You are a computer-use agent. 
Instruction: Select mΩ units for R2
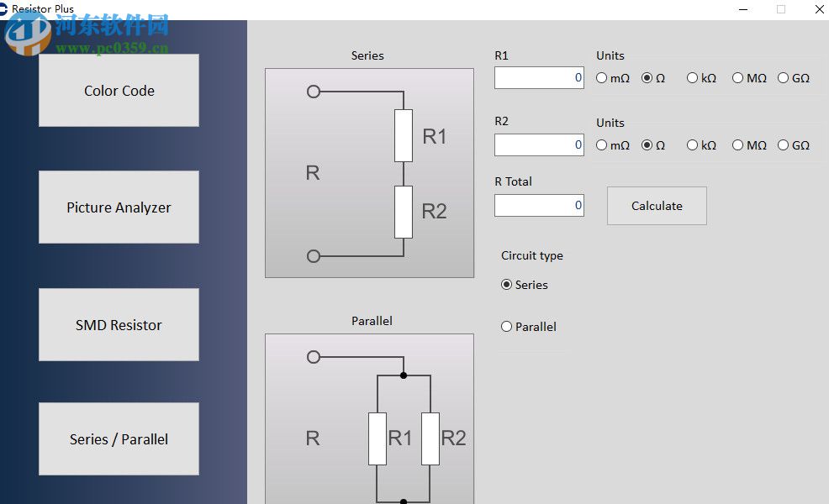click(x=600, y=144)
